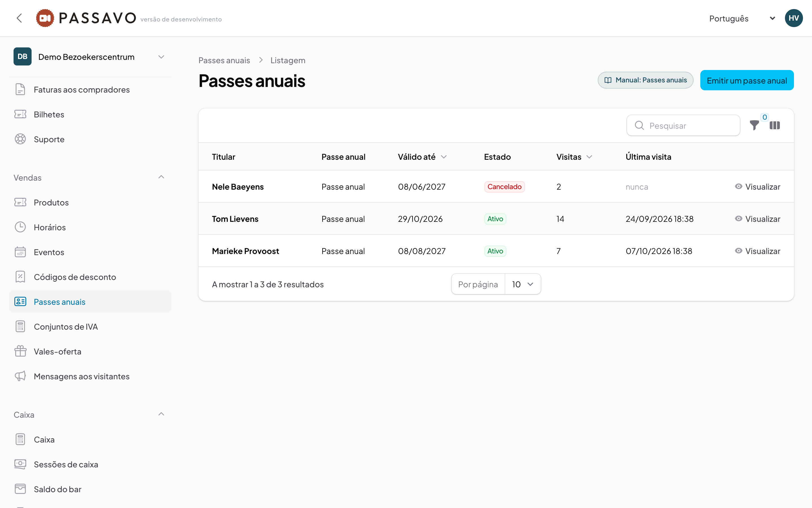Viewport: 812px width, 508px height.
Task: Open Bilhetes in the sidebar
Action: point(90,114)
